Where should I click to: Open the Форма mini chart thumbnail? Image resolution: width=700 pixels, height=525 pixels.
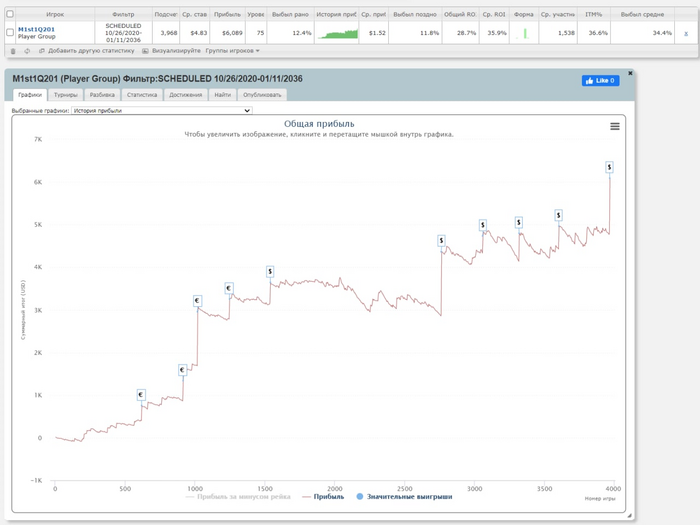click(x=524, y=33)
